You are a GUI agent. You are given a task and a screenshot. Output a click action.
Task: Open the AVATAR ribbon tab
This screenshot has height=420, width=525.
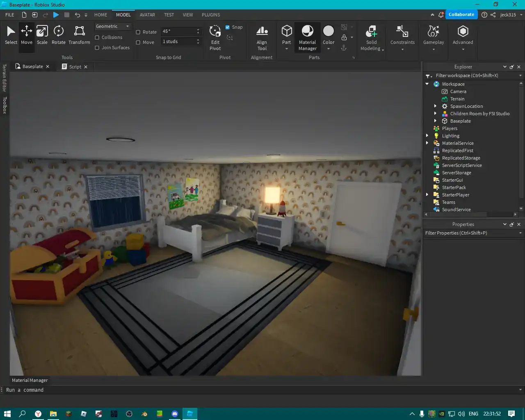point(147,15)
